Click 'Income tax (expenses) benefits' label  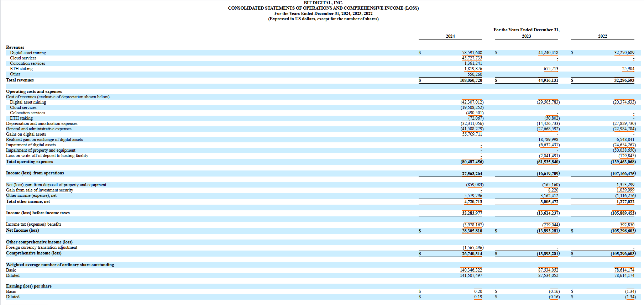34,224
